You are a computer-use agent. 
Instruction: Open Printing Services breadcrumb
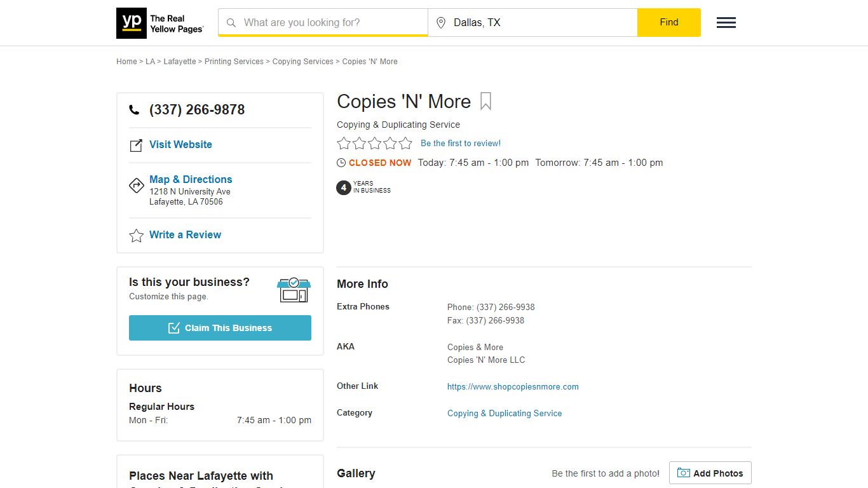point(234,62)
